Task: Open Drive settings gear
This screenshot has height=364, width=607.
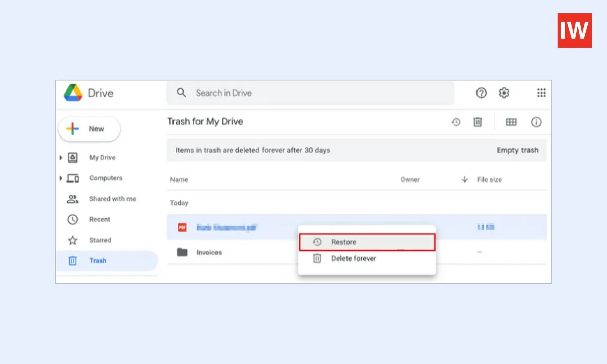Action: pos(504,93)
